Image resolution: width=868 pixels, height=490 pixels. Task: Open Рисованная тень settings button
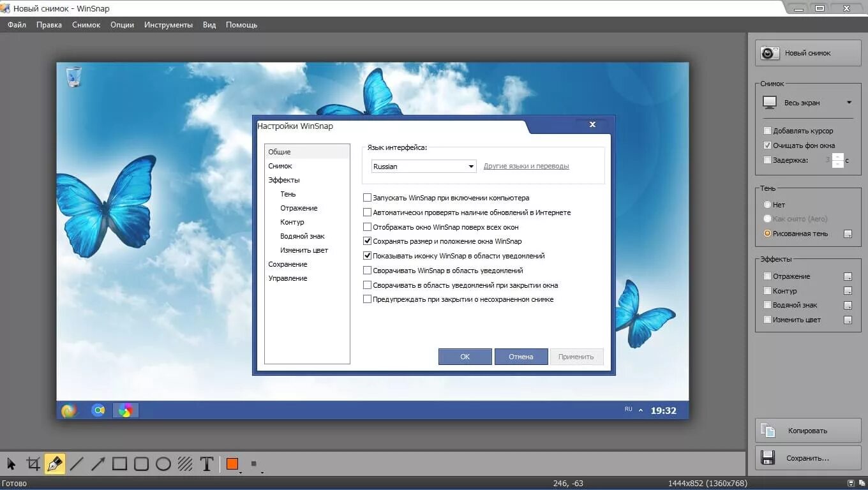848,234
